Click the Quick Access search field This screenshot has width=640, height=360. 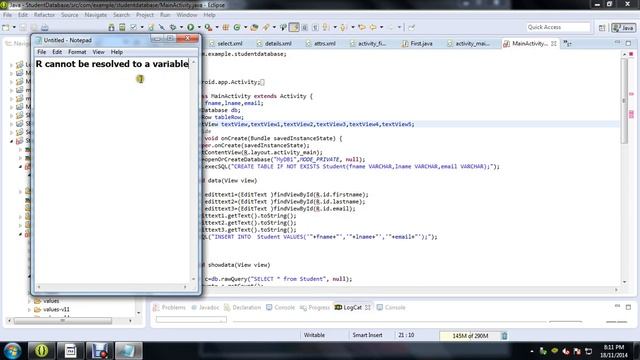click(x=558, y=27)
